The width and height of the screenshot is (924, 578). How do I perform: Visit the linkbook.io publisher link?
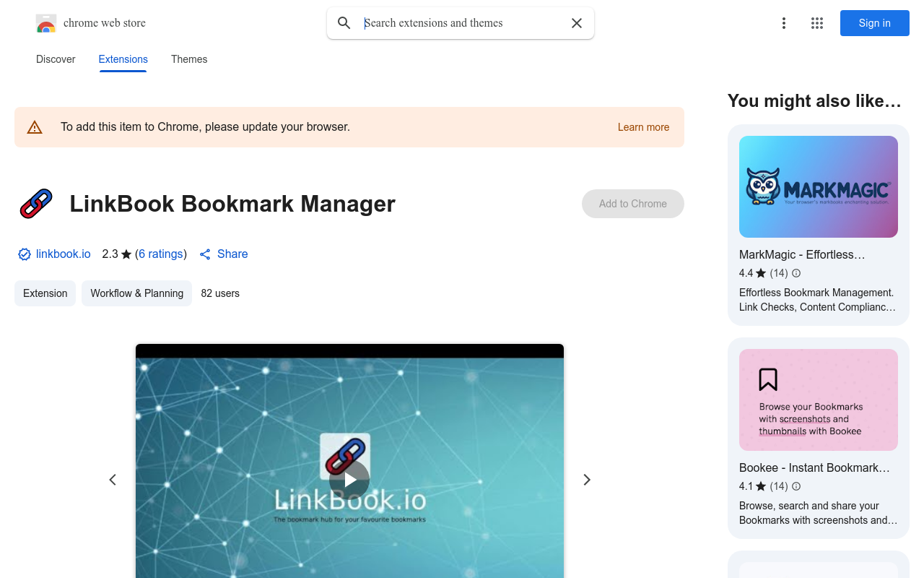tap(64, 254)
